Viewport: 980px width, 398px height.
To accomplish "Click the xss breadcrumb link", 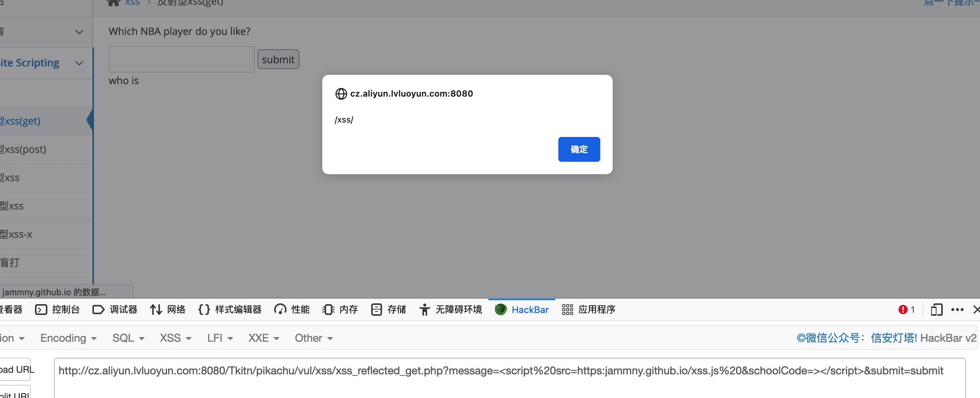I will click(x=132, y=3).
